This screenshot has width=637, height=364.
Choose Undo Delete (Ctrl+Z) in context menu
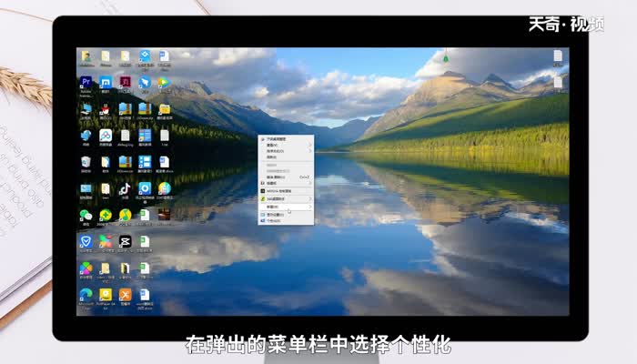(286, 177)
